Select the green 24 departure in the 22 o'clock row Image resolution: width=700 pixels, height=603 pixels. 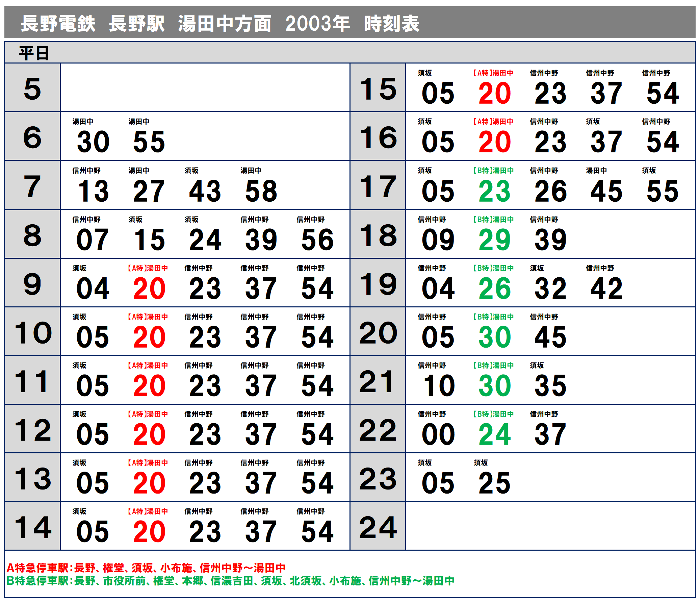[x=495, y=435]
